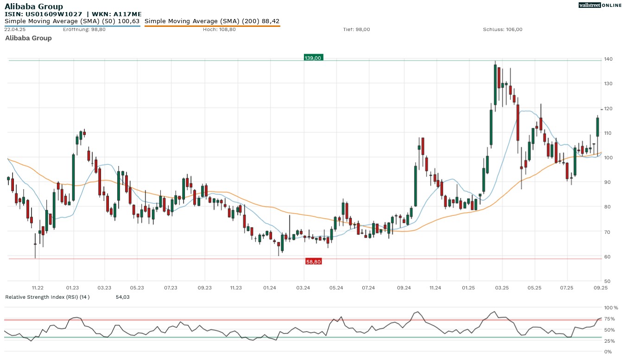Click the wallstreet ONLINE logo
625x364 pixels.
coord(600,5)
